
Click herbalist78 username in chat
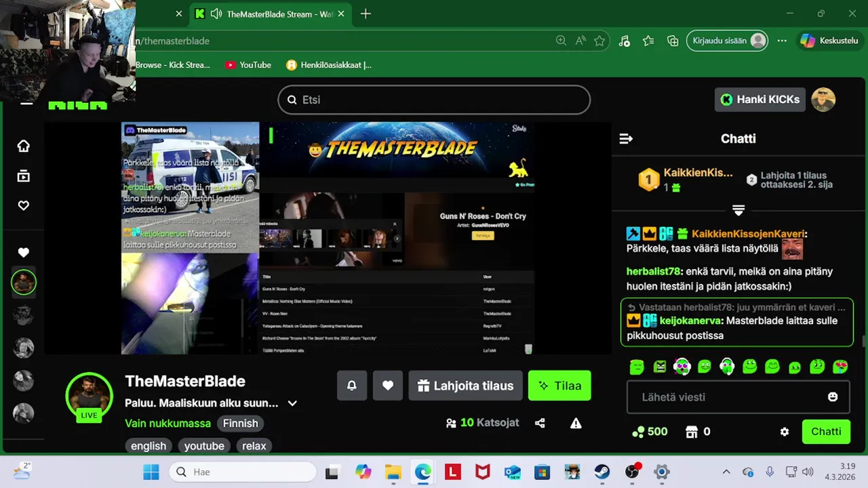coord(652,271)
